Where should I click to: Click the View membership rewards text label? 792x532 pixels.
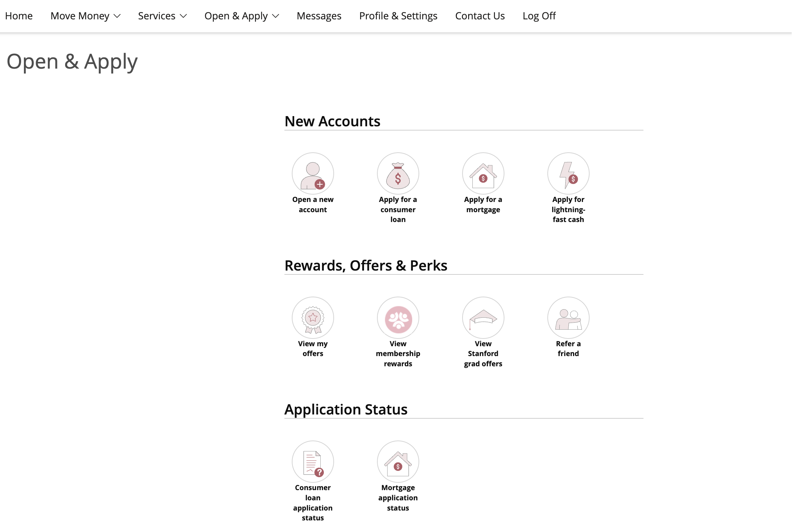[x=398, y=354]
